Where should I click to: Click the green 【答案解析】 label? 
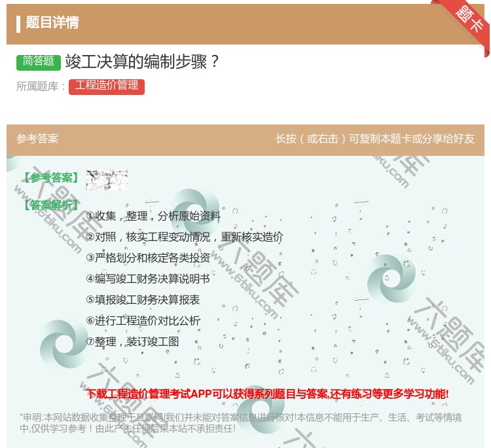51,205
